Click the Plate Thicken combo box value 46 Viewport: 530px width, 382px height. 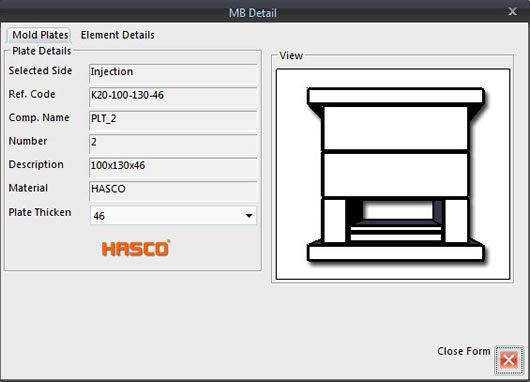point(173,216)
